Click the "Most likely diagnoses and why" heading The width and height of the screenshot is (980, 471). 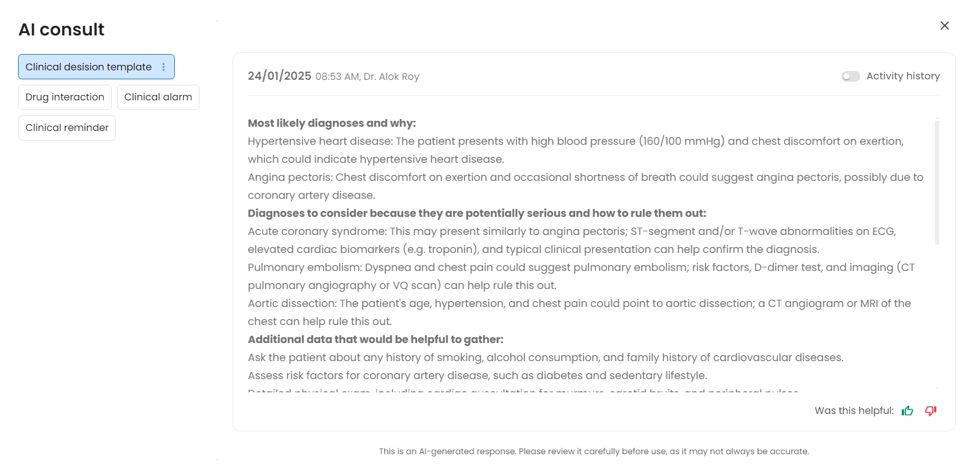click(x=332, y=123)
